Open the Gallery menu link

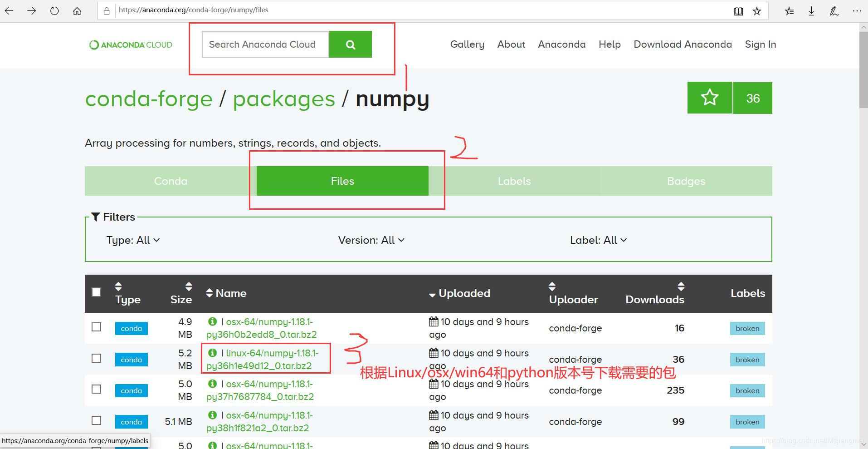click(x=467, y=44)
